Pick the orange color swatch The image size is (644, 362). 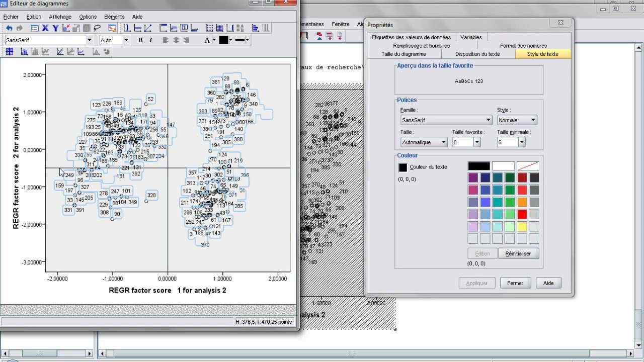tap(522, 203)
